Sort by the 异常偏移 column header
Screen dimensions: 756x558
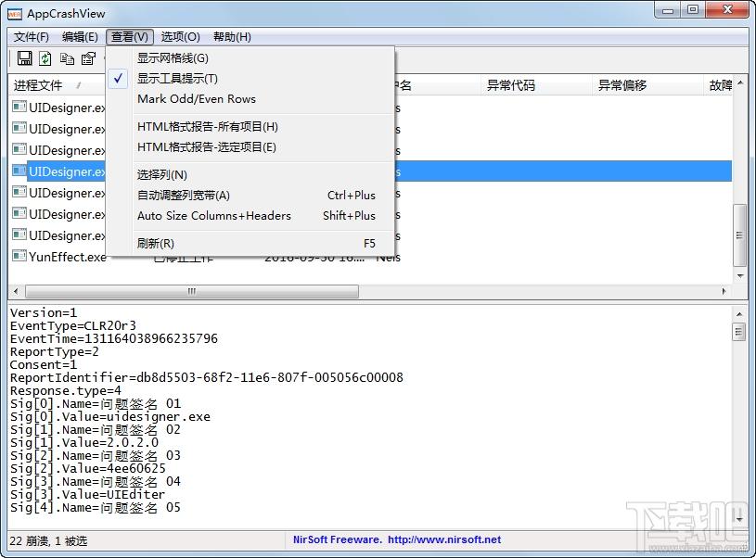pos(647,85)
